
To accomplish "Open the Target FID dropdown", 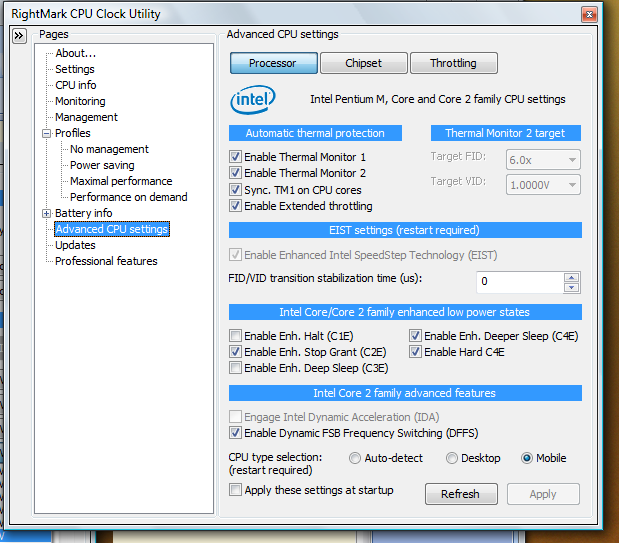I will click(x=543, y=160).
